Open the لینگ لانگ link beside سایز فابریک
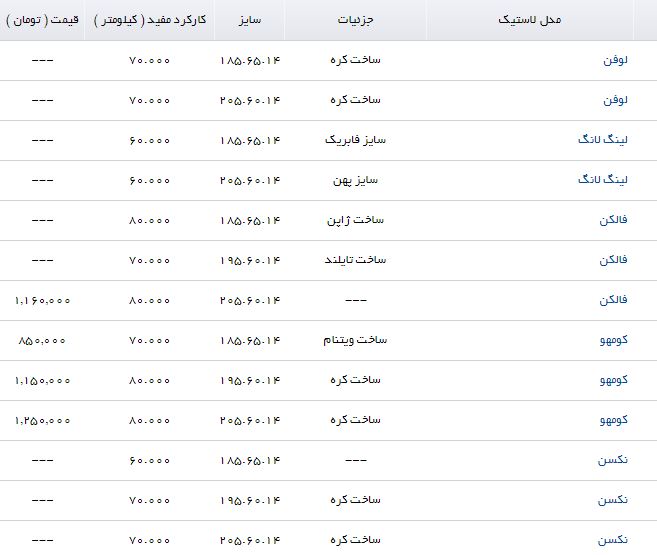Viewport: 657px width, 555px height. click(x=603, y=139)
